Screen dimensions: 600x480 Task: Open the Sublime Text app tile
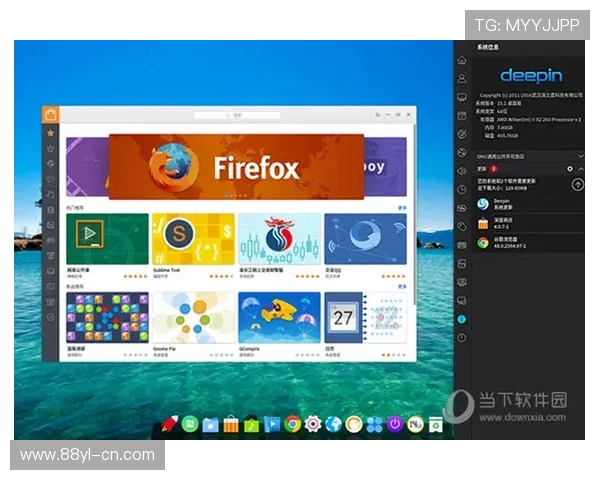192,240
